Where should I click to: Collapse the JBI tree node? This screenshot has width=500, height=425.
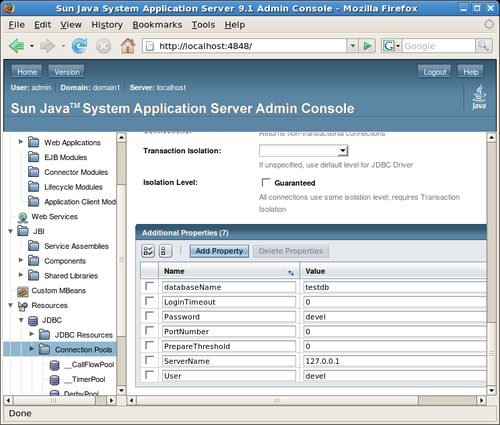(x=10, y=231)
